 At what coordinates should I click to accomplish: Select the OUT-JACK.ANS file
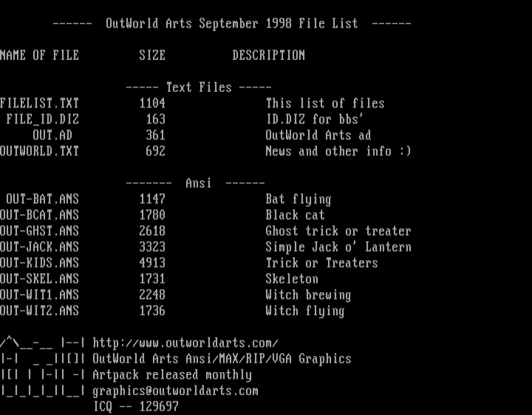pyautogui.click(x=40, y=247)
